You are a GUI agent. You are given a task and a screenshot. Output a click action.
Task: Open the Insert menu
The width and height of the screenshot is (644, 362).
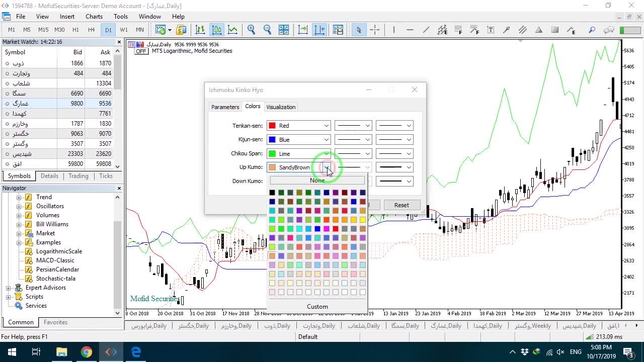pos(67,17)
